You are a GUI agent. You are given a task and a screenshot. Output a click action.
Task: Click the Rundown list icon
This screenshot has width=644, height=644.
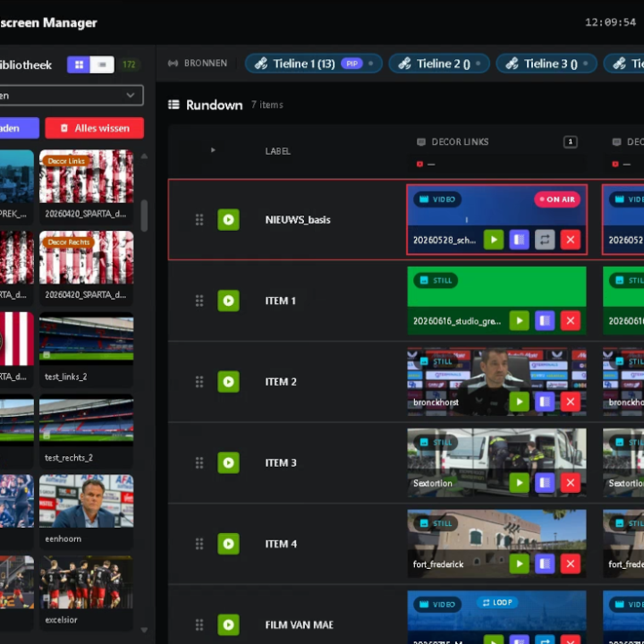pyautogui.click(x=174, y=105)
